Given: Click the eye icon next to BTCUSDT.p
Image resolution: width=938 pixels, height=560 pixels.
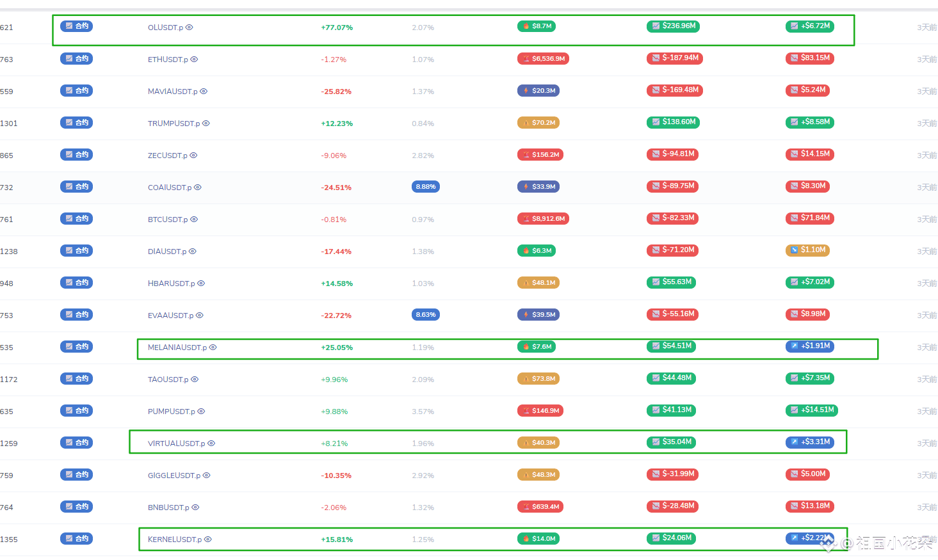Looking at the screenshot, I should pyautogui.click(x=194, y=220).
